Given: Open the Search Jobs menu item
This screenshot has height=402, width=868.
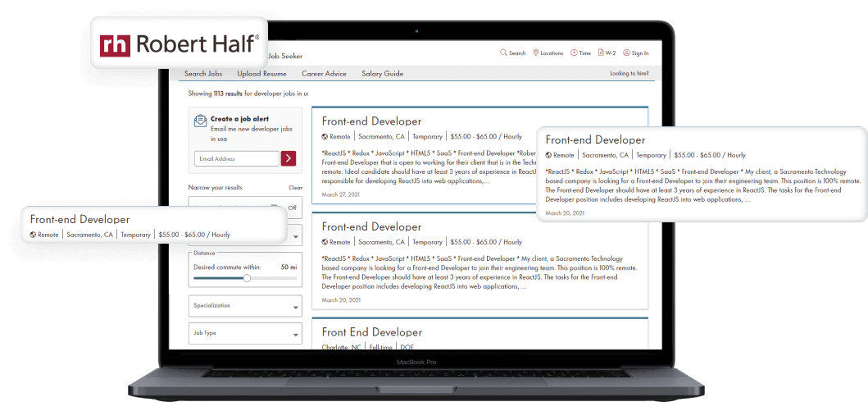Looking at the screenshot, I should point(203,74).
